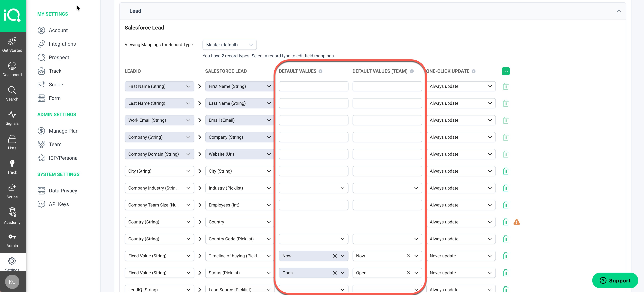644x295 pixels.
Task: Click the KC user avatar
Action: 12,282
